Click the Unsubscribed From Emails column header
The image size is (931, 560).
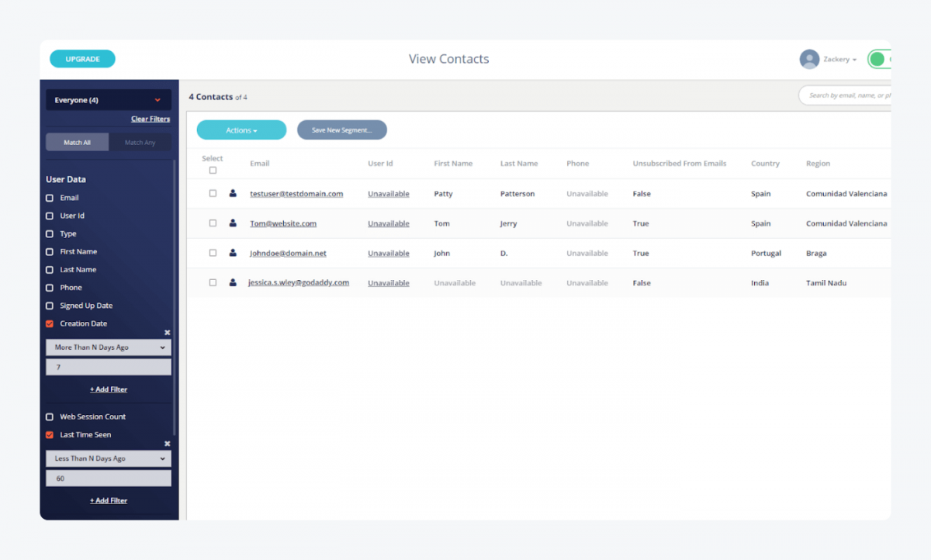point(680,164)
